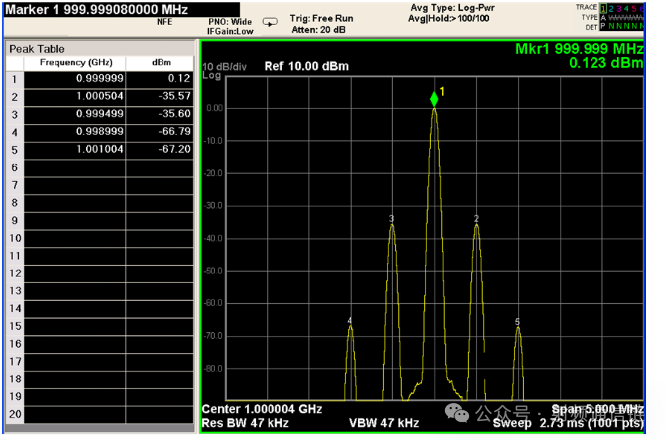Click row number 6 in Peak Table

(15, 168)
